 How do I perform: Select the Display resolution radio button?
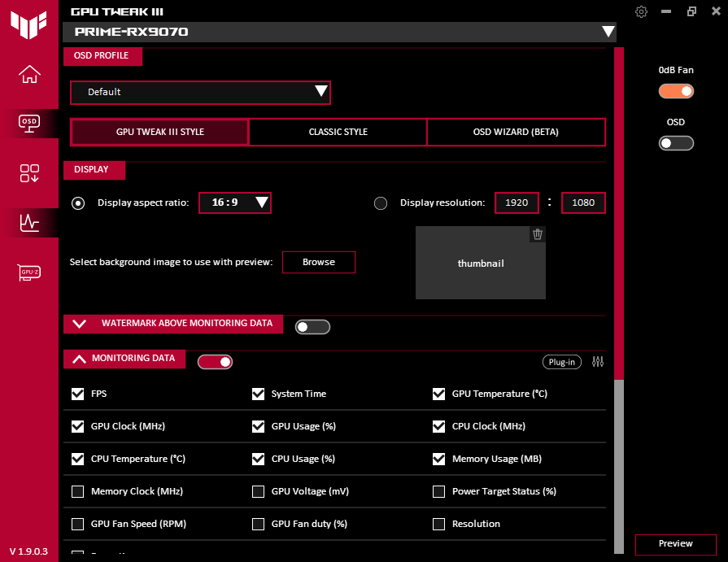[x=381, y=203]
